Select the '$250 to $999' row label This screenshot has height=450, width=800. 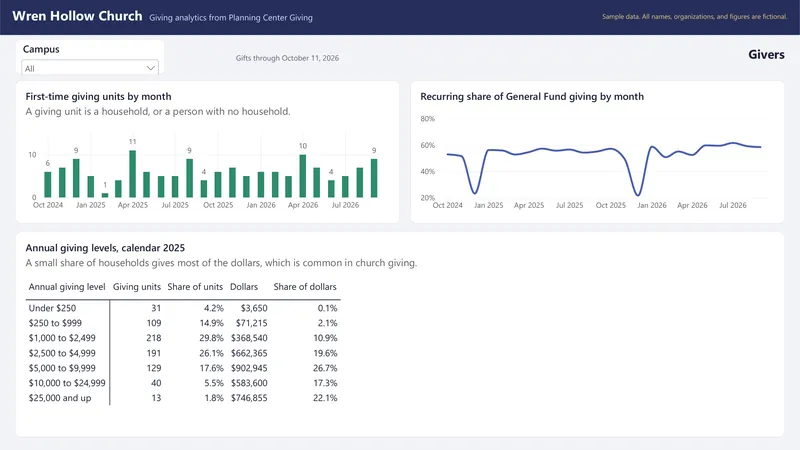click(55, 323)
